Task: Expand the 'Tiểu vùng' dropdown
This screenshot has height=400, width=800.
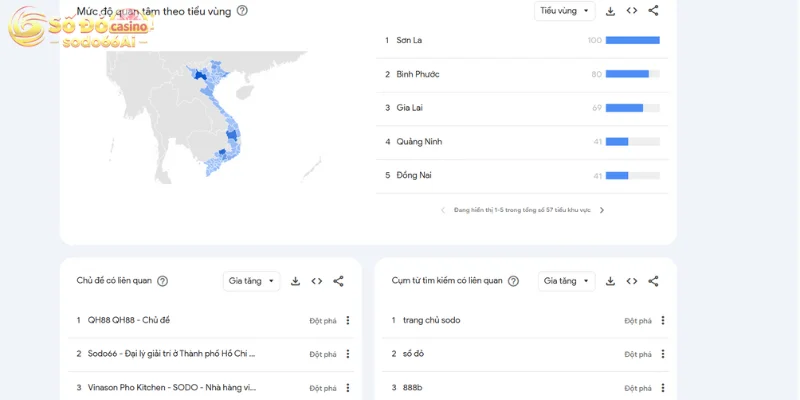Action: (x=564, y=11)
